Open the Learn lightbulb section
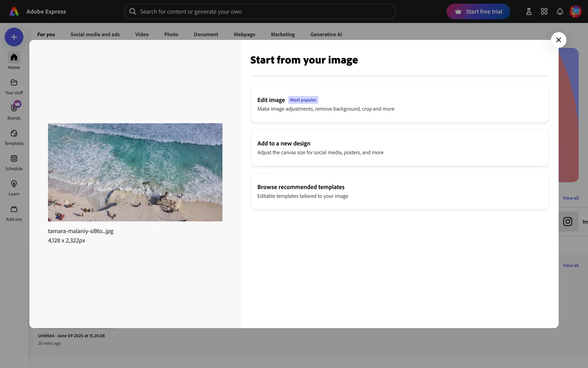 pyautogui.click(x=14, y=188)
